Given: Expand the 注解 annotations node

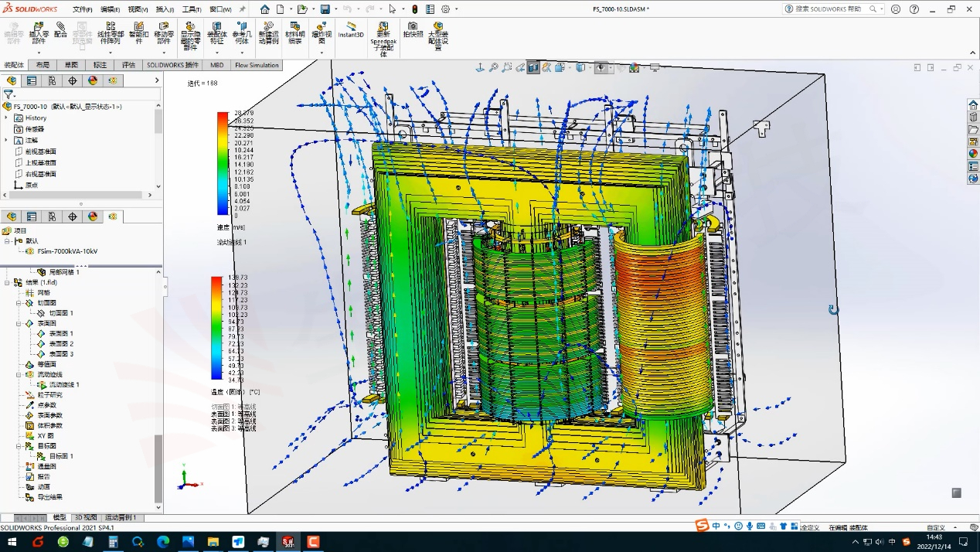Looking at the screenshot, I should 6,140.
